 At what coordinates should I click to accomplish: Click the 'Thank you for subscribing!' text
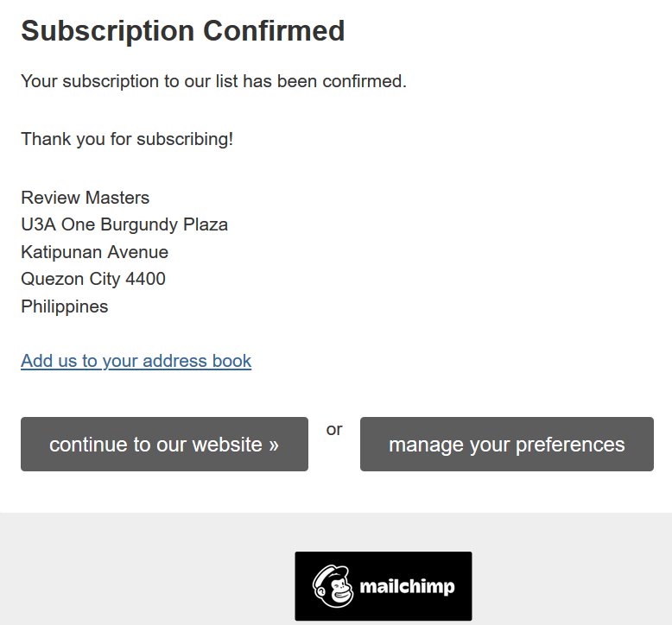click(127, 139)
